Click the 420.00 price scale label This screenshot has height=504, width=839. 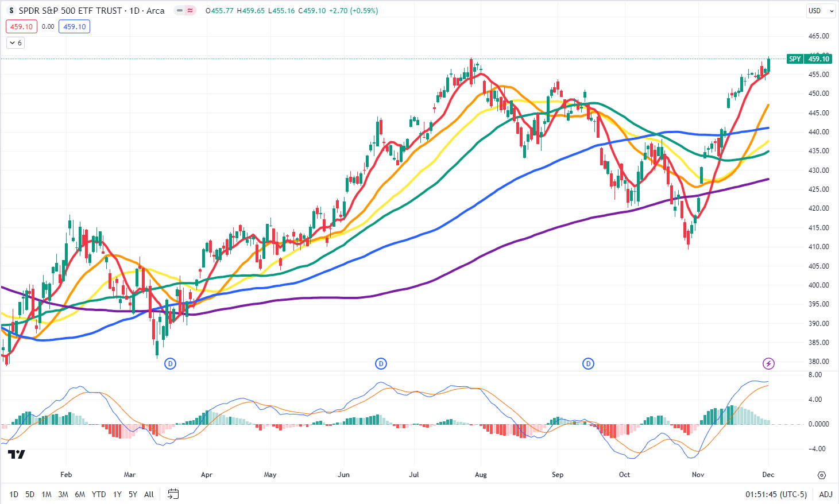(x=818, y=208)
